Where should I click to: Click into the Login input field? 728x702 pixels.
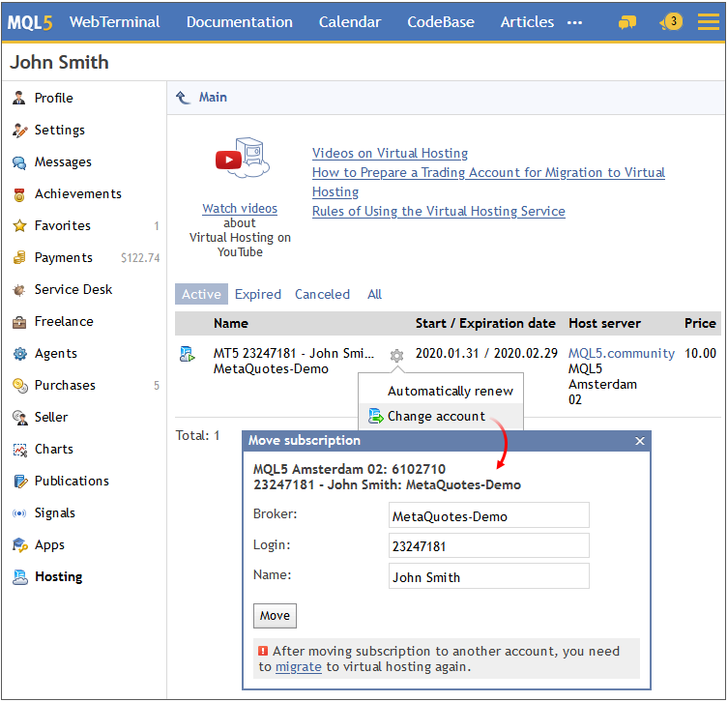pyautogui.click(x=489, y=545)
